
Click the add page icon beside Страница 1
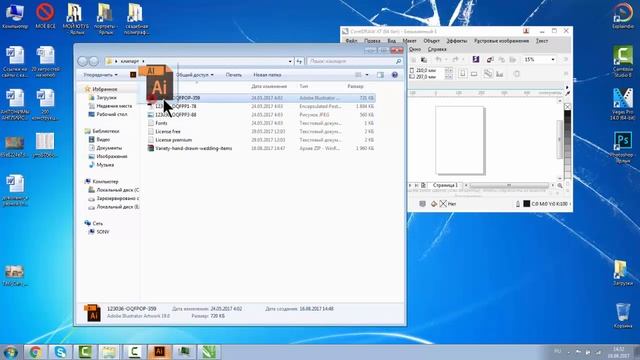(423, 185)
